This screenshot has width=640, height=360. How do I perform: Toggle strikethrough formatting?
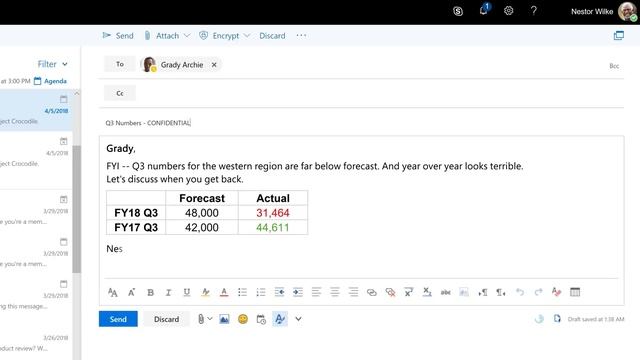(446, 292)
